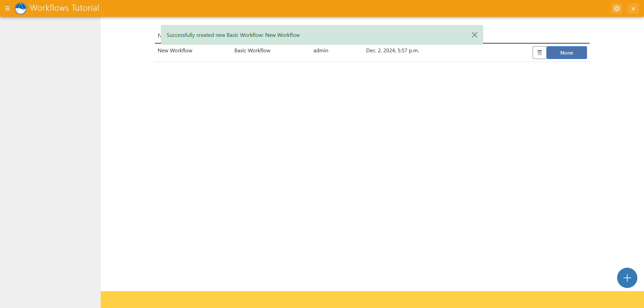The width and height of the screenshot is (644, 308).
Task: Click the admin creator cell
Action: (x=321, y=51)
